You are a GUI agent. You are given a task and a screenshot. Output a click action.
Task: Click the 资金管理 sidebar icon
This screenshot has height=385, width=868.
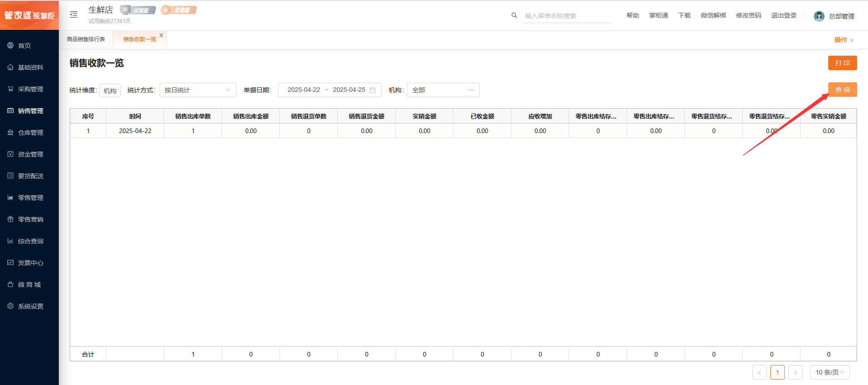click(10, 154)
